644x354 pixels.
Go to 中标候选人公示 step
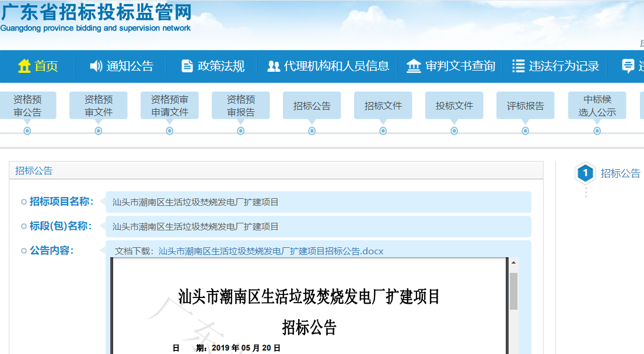coord(597,106)
